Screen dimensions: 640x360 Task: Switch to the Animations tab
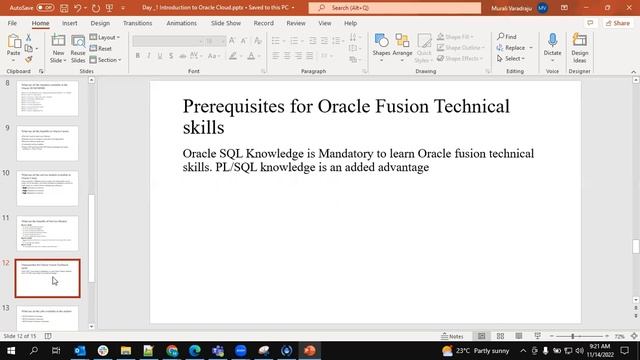click(181, 23)
